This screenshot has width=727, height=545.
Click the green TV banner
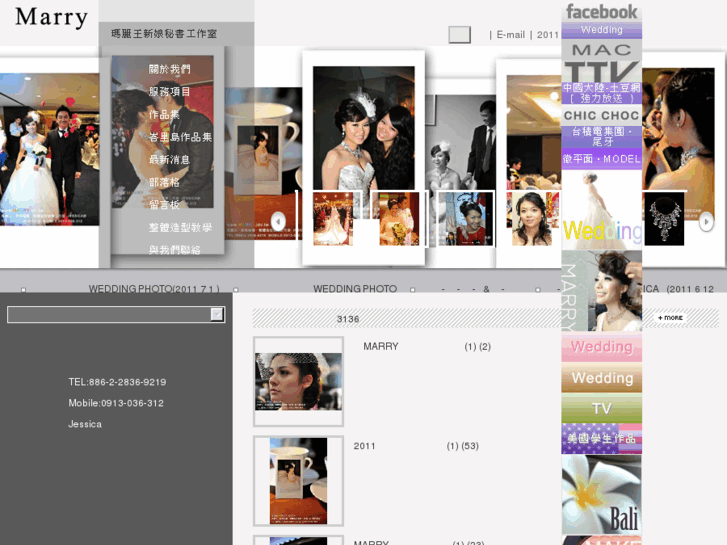[602, 409]
